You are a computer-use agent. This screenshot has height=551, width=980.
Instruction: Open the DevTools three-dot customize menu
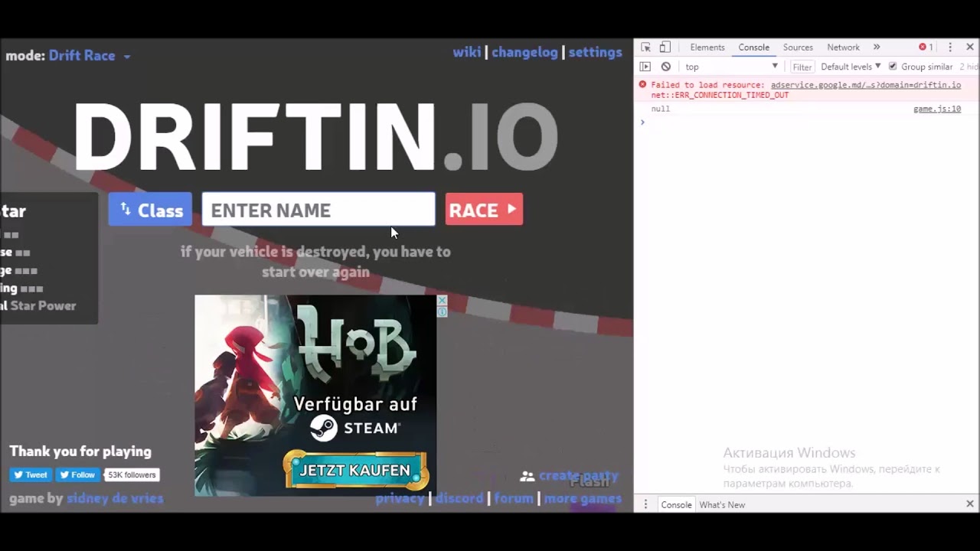pyautogui.click(x=950, y=47)
